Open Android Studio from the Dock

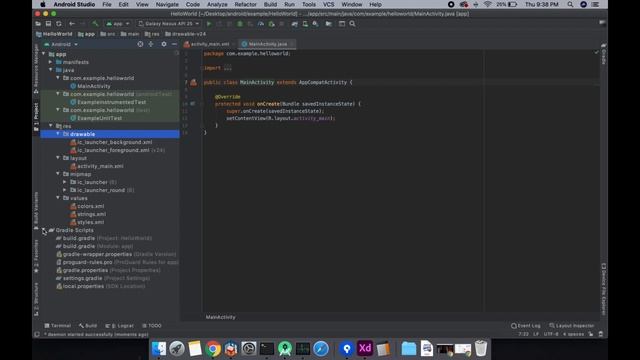tap(285, 349)
